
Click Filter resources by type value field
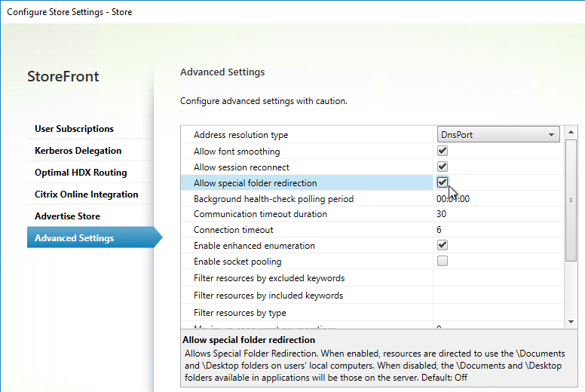[498, 313]
